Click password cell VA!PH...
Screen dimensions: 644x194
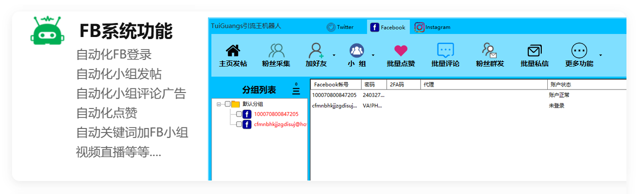tap(372, 105)
